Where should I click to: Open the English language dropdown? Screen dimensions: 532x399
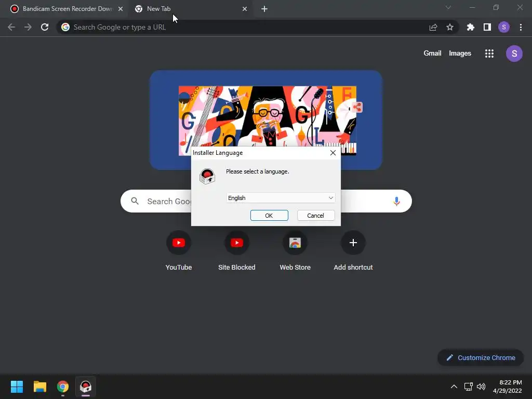(281, 198)
